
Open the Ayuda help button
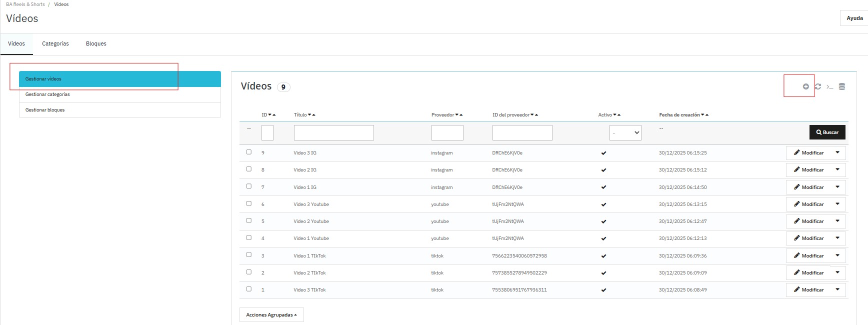854,18
